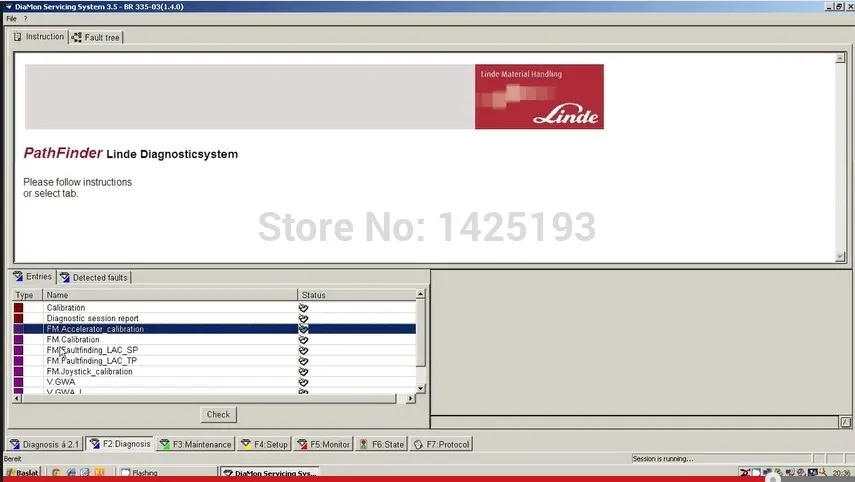The width and height of the screenshot is (855, 482).
Task: Click entries list horizontal scroll-left arrow
Action: click(x=17, y=399)
